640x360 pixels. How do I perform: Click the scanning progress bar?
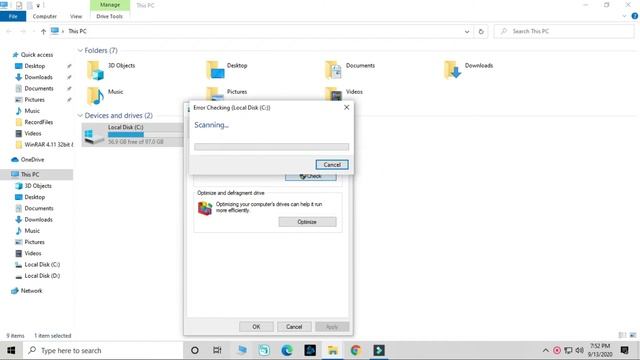click(x=271, y=147)
